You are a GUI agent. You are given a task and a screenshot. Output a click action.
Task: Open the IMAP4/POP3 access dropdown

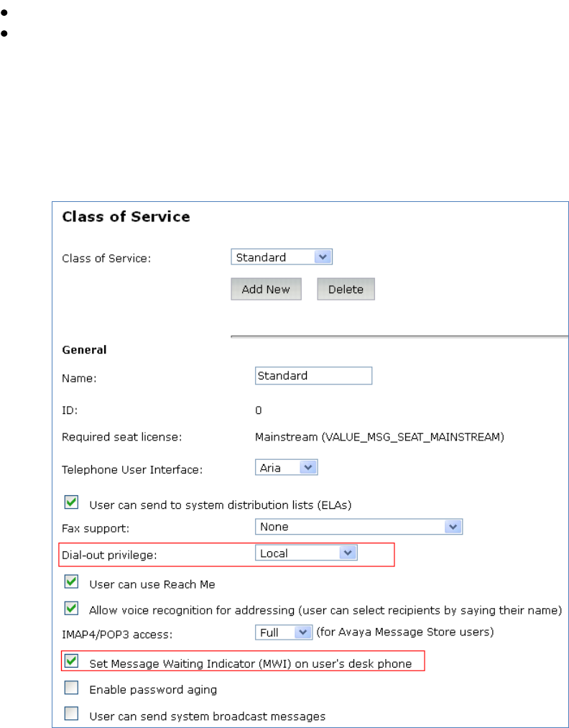284,632
